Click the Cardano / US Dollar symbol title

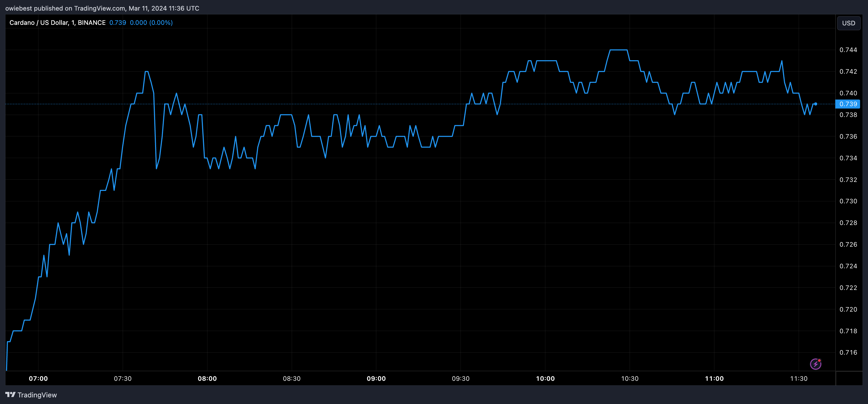57,22
